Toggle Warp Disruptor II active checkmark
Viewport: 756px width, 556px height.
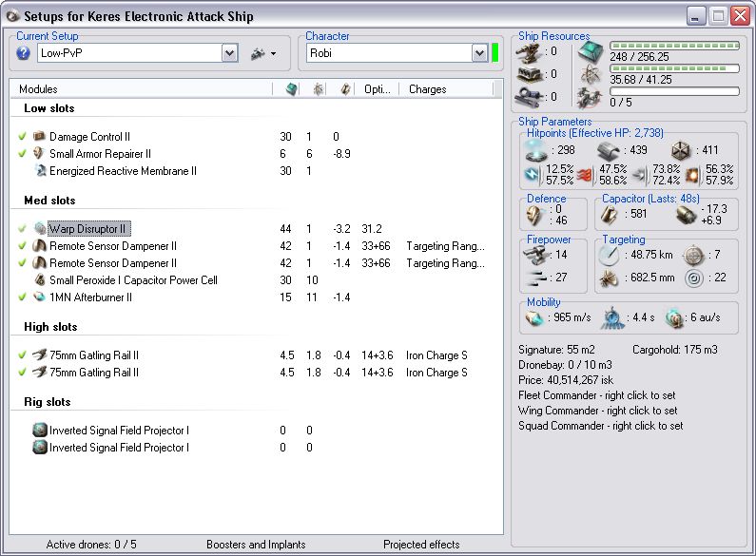pos(22,228)
